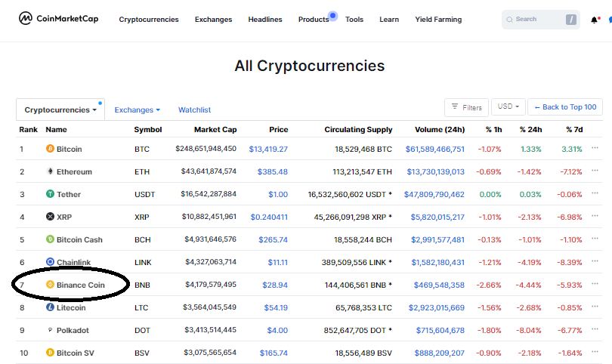
Task: Open the Binance Coin name link
Action: (x=80, y=285)
